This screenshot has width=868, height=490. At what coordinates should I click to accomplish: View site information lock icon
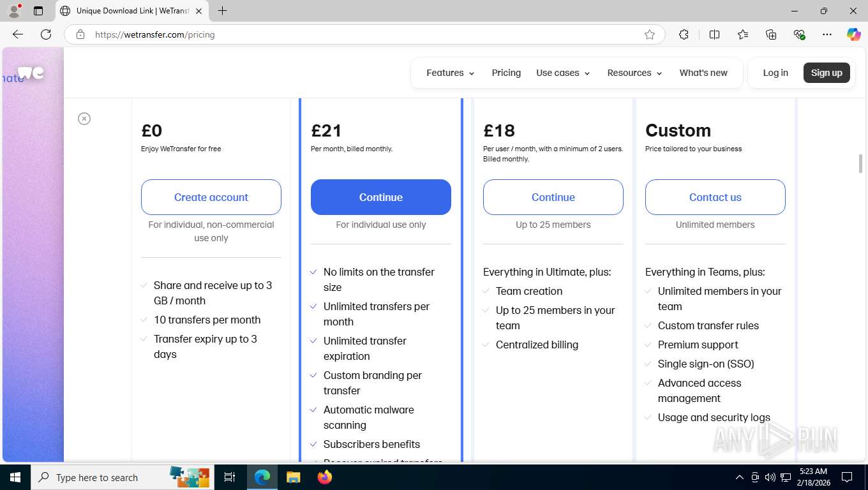(x=80, y=34)
